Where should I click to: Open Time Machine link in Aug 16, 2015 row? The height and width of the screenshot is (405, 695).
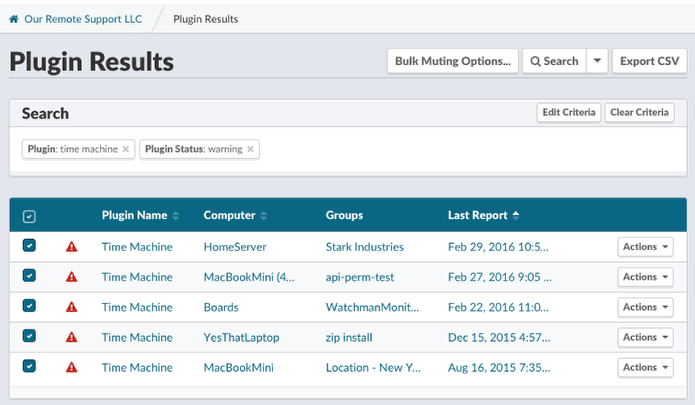137,367
